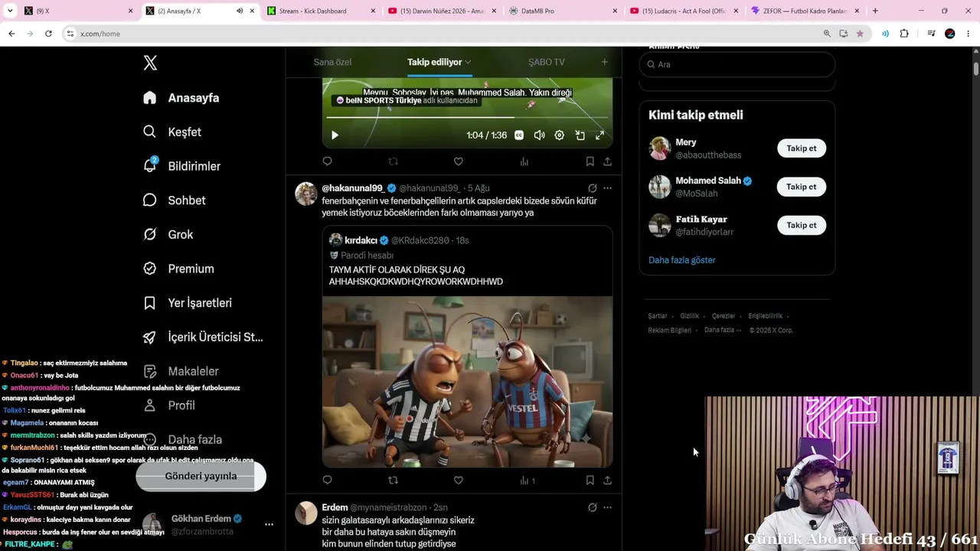Viewport: 980px width, 551px height.
Task: Expand the footer Daha fazla menu
Action: 723,330
